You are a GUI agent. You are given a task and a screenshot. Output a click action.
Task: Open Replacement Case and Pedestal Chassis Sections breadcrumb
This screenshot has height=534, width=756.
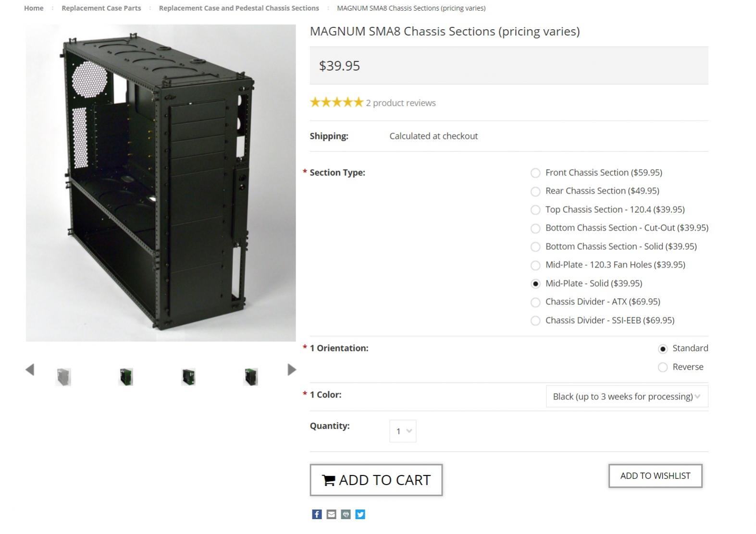(239, 8)
